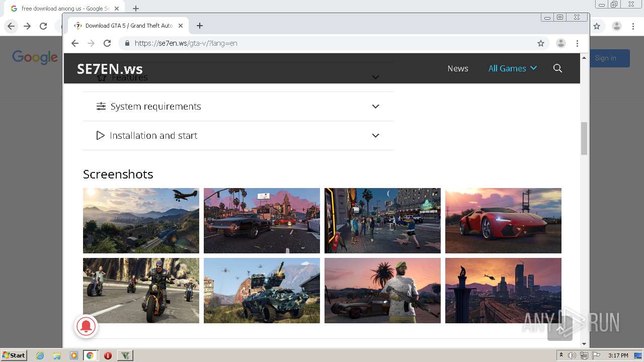Open a new tab in the front window

(x=200, y=26)
